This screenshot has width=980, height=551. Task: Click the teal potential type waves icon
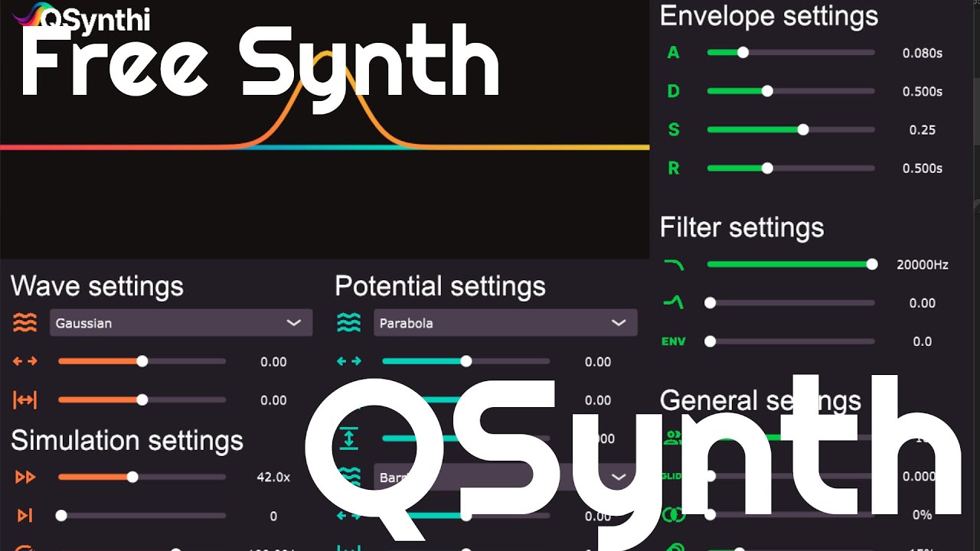(349, 323)
